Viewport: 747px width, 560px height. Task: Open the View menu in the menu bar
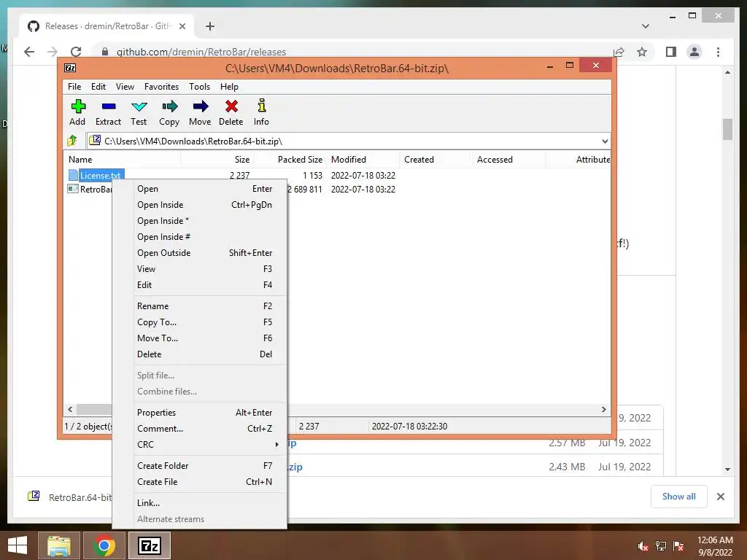point(125,87)
